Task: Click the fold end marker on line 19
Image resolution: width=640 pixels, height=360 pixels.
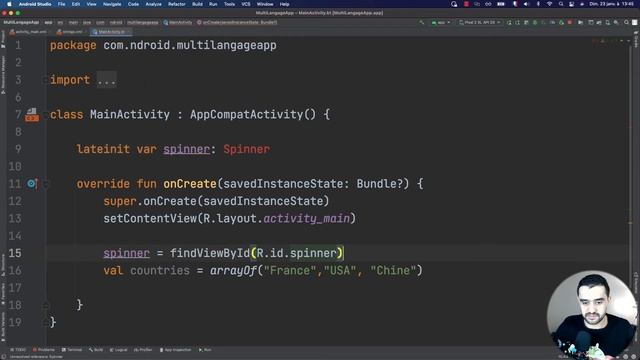Action: [x=45, y=322]
